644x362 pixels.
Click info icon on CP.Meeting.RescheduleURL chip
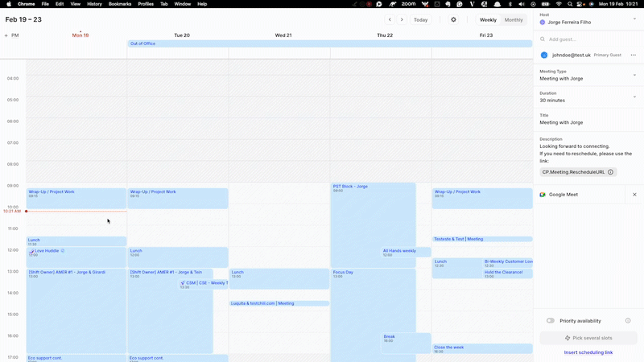611,172
